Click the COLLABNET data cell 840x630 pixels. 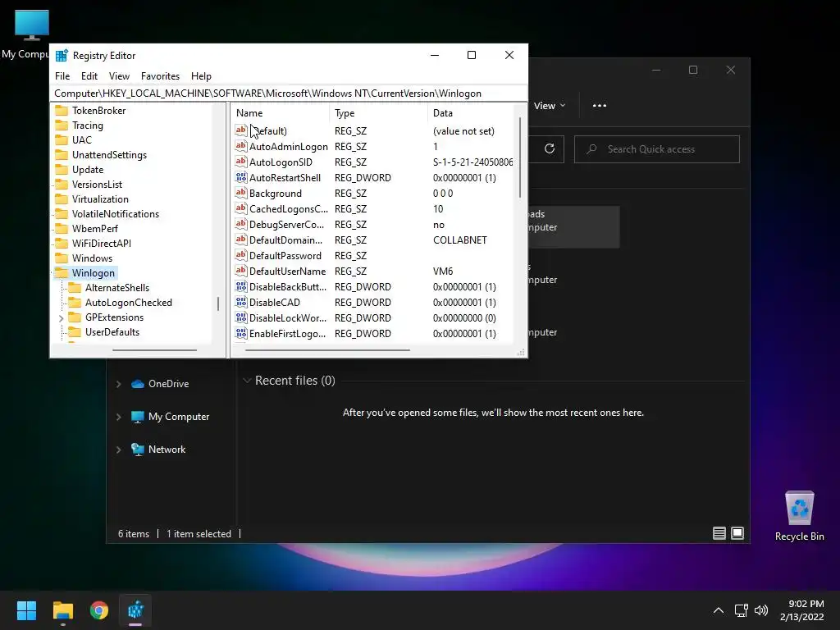[x=459, y=240]
